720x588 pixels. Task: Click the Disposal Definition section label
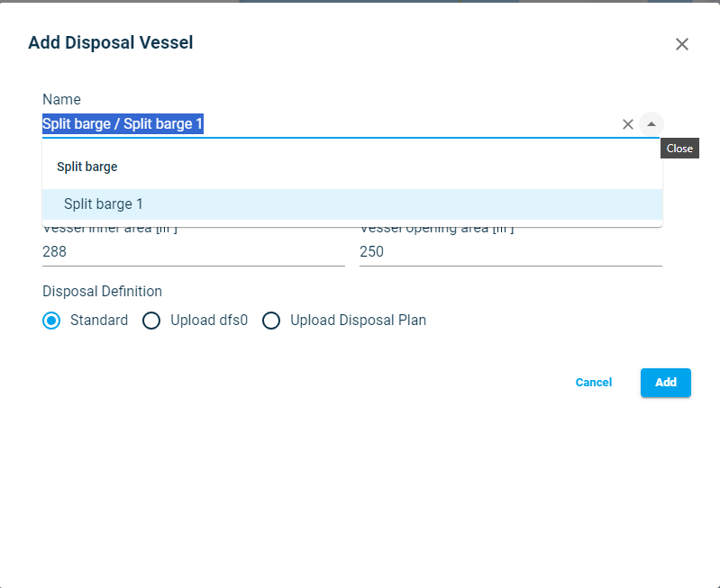coord(102,291)
